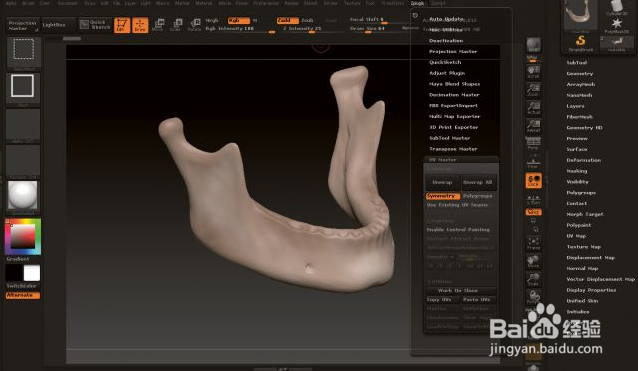Activate Edit mode button
Screen dimensions: 638x371
[122, 25]
